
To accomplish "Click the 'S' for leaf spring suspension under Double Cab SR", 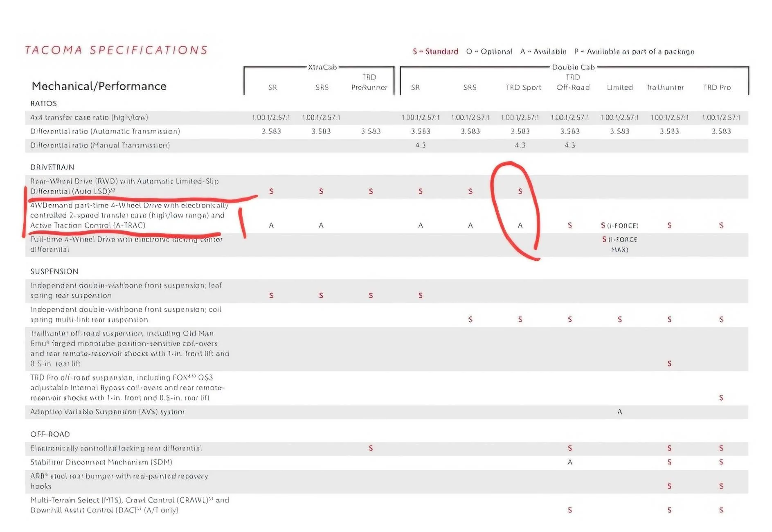I will [421, 295].
